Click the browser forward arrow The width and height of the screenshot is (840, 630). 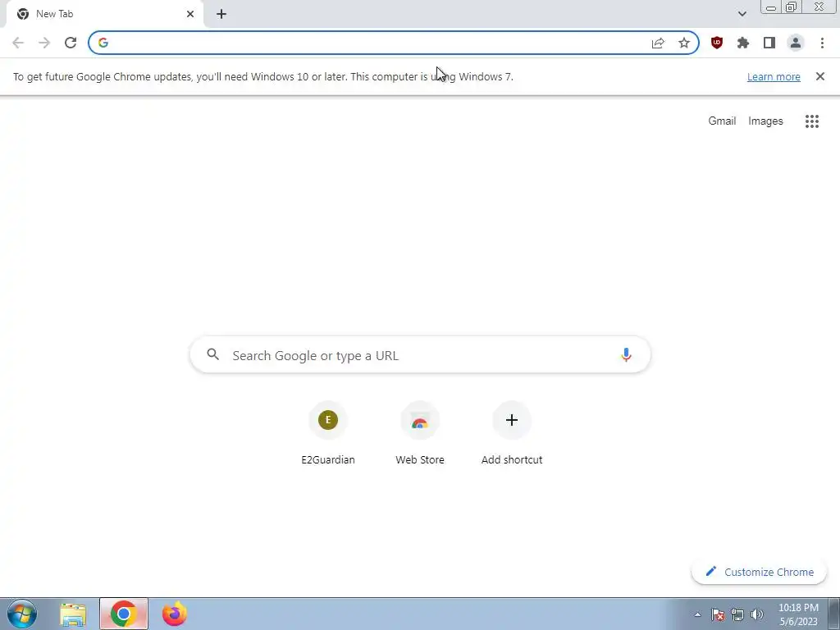[44, 43]
